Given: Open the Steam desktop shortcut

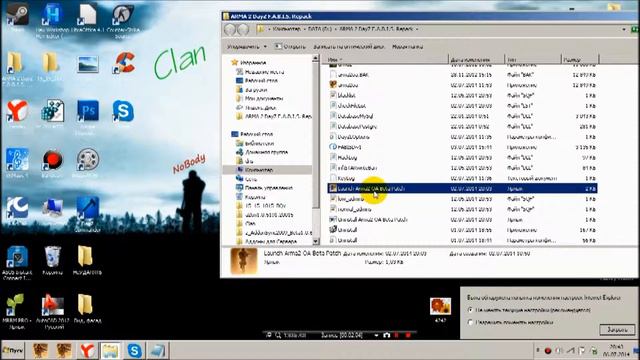Looking at the screenshot, I should [17, 16].
